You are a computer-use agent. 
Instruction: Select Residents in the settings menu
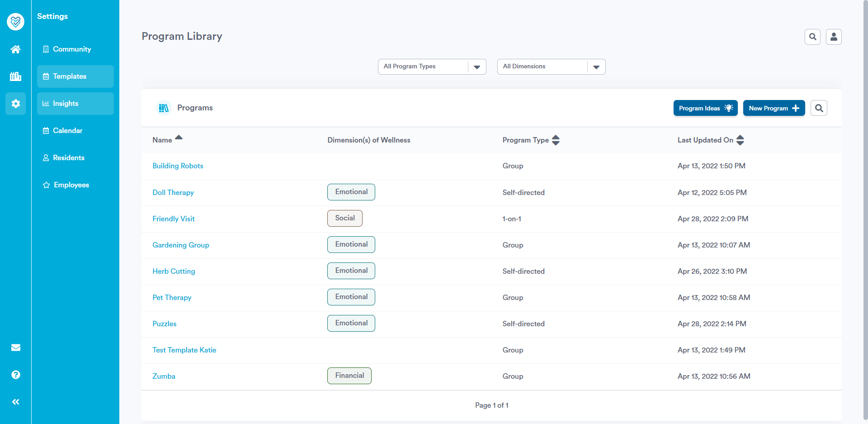(x=69, y=158)
